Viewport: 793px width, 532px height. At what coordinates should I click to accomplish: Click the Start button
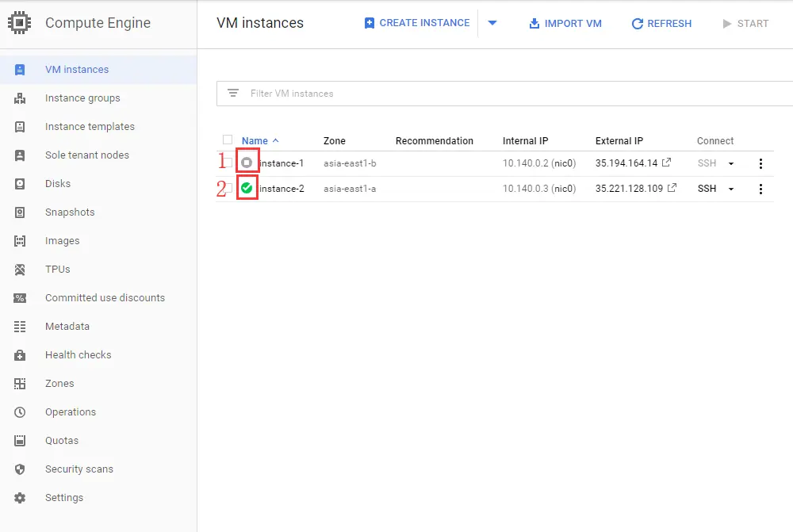point(745,23)
